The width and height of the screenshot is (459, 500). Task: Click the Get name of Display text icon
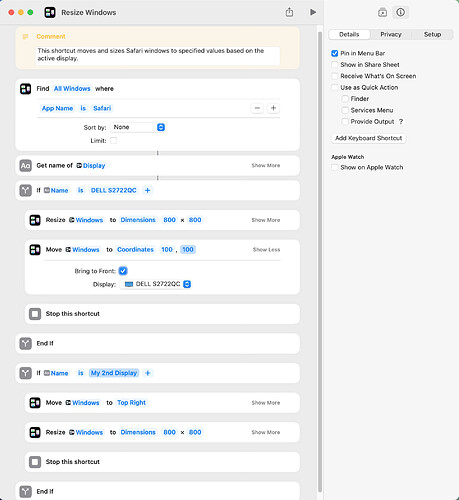(26, 166)
